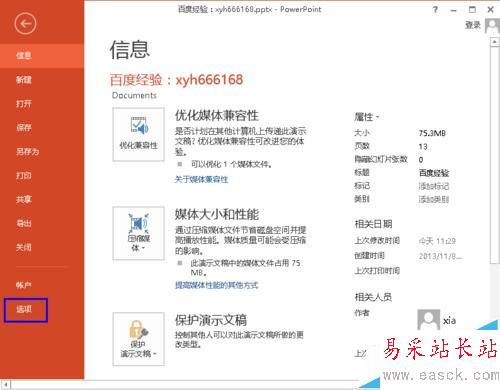500x390 pixels.
Task: Edit the 百度经验 title property value
Action: tap(434, 173)
